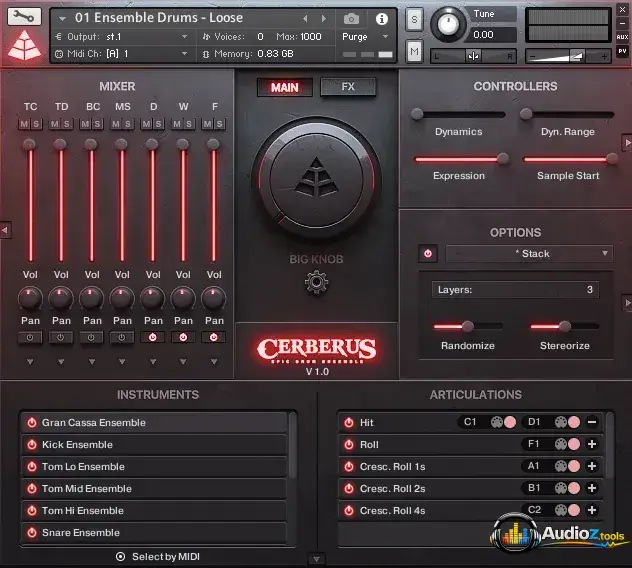Open Big Knob gear settings
Viewport: 632px width, 568px height.
tap(316, 282)
